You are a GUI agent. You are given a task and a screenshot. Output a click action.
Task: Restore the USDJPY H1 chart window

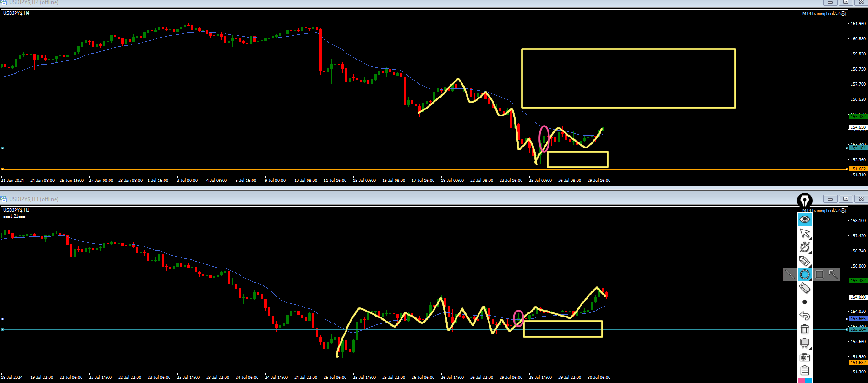click(846, 199)
